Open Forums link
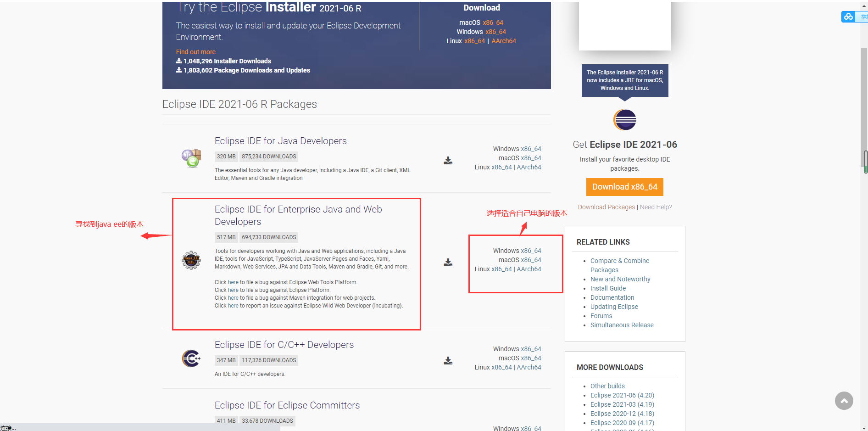Screen dimensions: 868x431 (601, 316)
